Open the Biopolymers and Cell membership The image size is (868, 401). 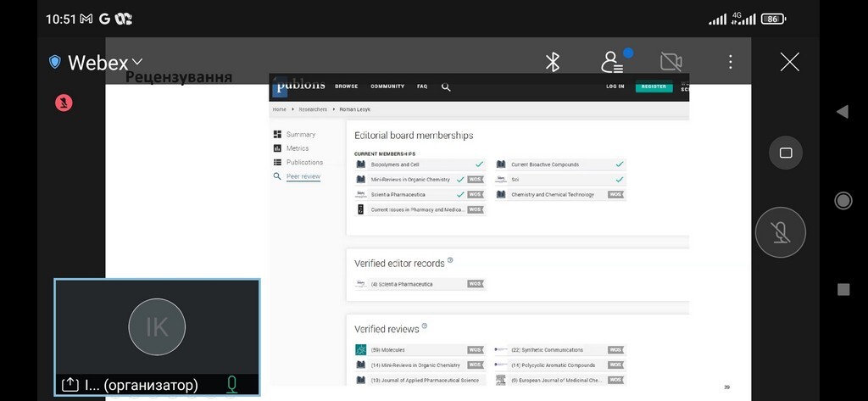click(420, 164)
